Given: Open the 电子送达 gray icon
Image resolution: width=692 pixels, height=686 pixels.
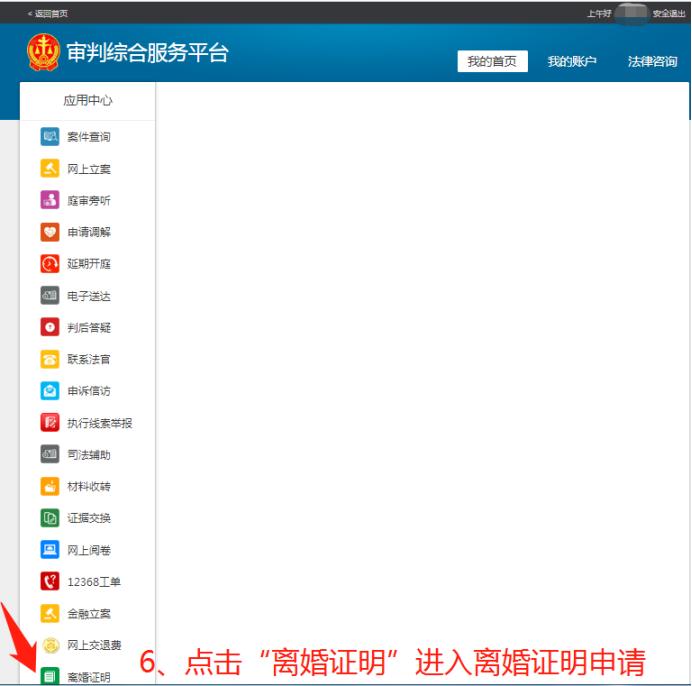Looking at the screenshot, I should tap(50, 295).
